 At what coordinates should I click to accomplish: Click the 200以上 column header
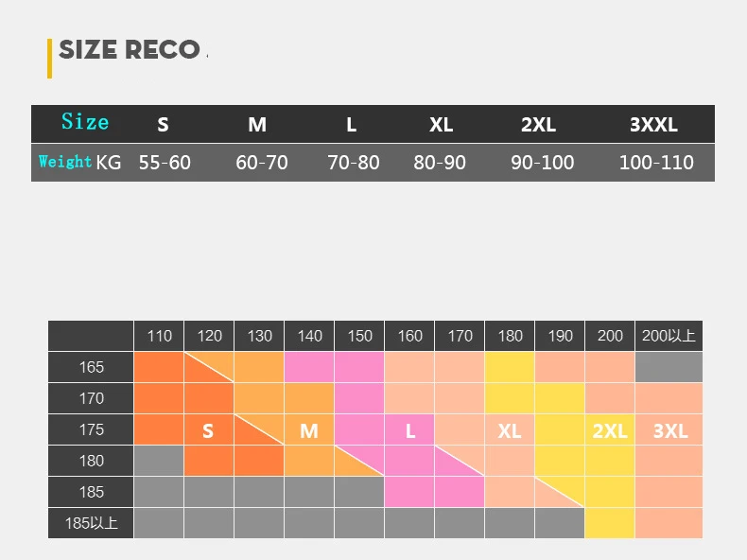[669, 336]
